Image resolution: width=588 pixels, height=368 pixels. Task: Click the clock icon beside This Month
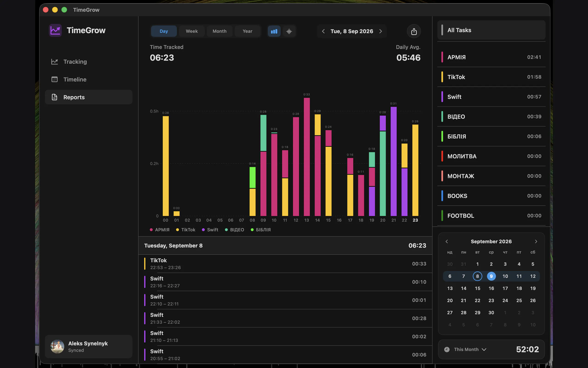(447, 350)
